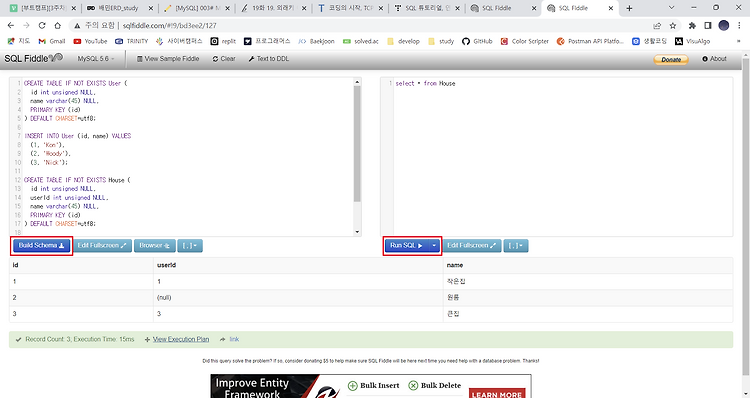Open the replit bookmark

pos(223,41)
